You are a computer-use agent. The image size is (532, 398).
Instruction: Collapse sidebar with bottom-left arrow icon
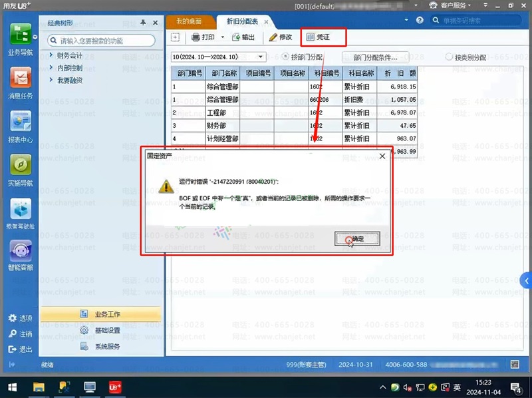click(x=12, y=364)
